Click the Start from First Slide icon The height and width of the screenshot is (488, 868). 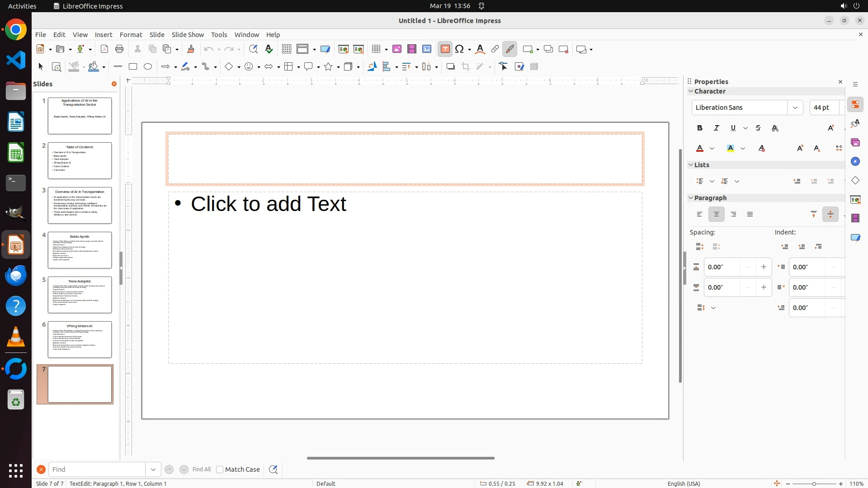[x=344, y=49]
